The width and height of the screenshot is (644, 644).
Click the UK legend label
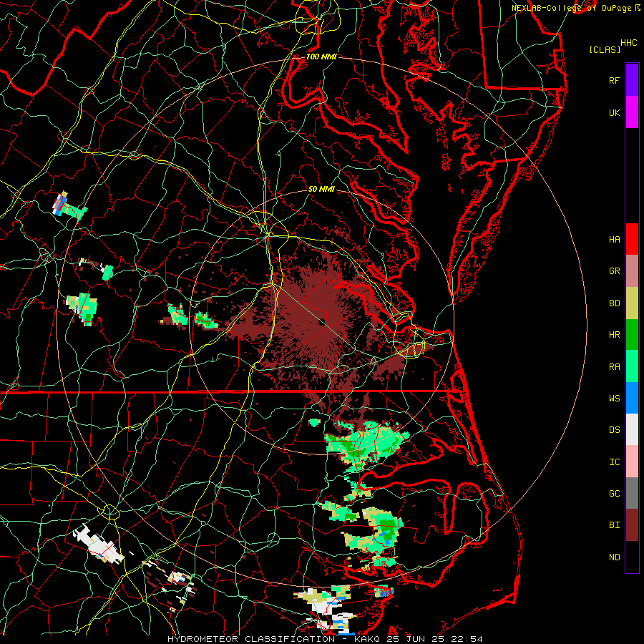click(614, 112)
